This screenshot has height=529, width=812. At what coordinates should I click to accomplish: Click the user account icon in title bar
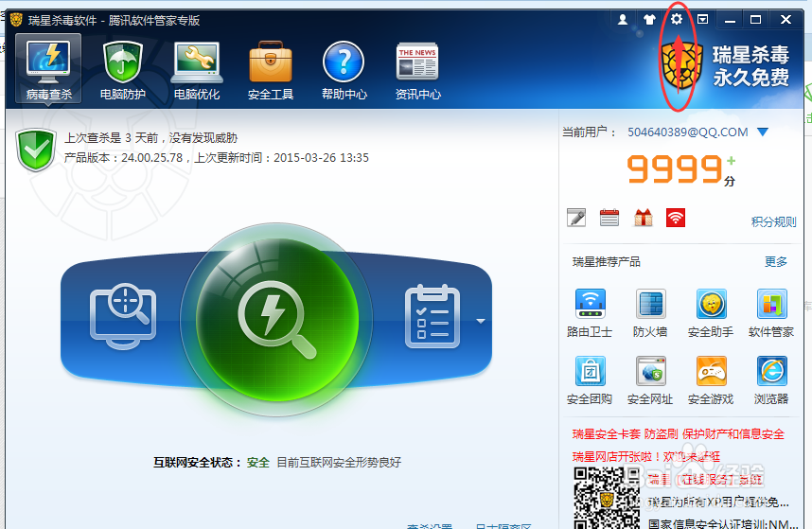click(x=623, y=20)
